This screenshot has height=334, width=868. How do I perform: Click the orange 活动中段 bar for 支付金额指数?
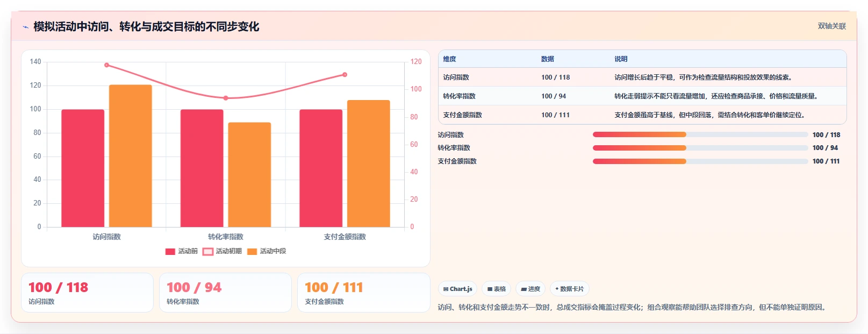tap(369, 164)
